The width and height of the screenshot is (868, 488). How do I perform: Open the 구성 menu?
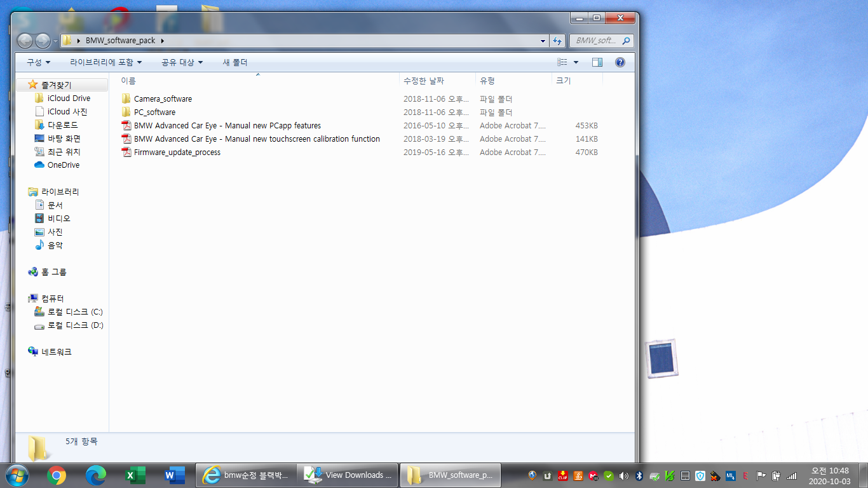pos(38,62)
